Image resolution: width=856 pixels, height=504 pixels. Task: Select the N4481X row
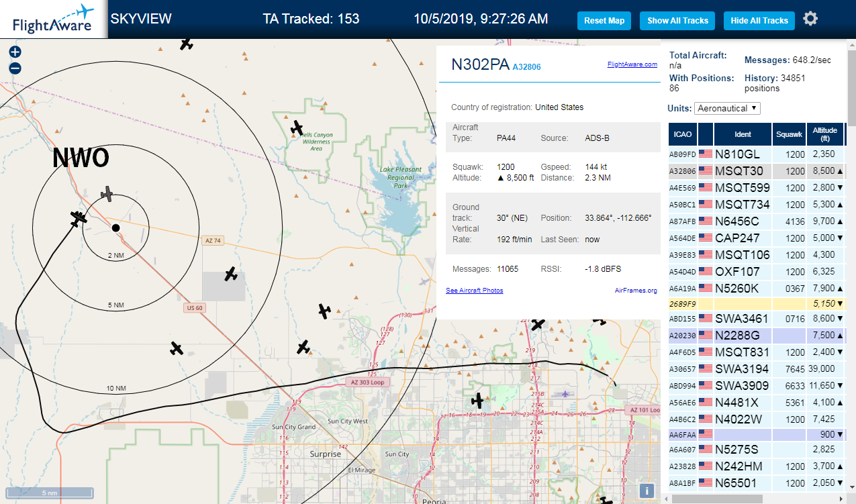pyautogui.click(x=756, y=403)
